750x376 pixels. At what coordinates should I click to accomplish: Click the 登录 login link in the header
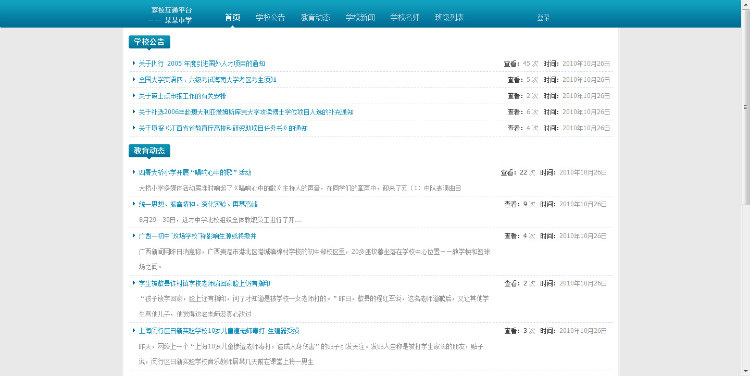pos(543,18)
